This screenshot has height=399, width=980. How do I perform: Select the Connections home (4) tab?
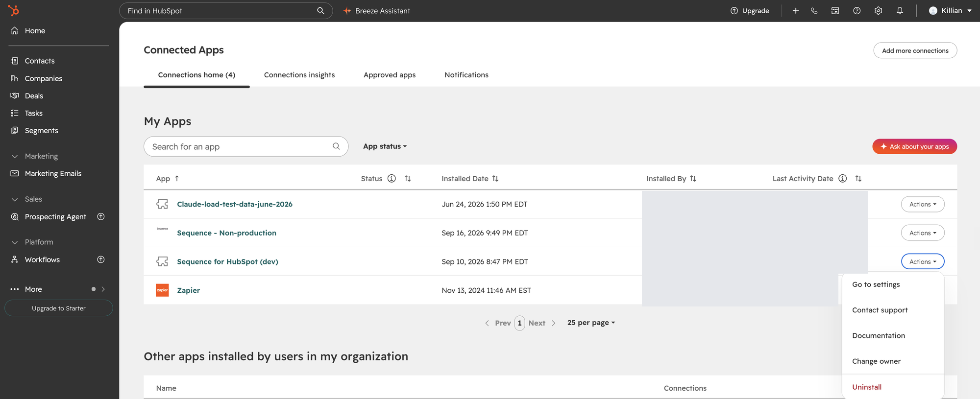[196, 75]
